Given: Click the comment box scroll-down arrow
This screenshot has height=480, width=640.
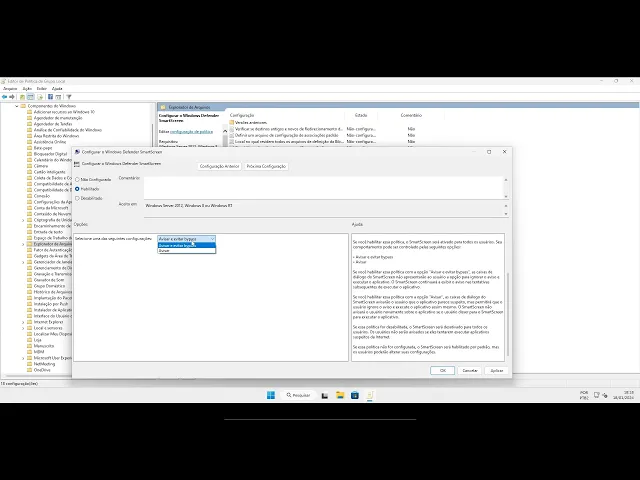Looking at the screenshot, I should (x=506, y=196).
